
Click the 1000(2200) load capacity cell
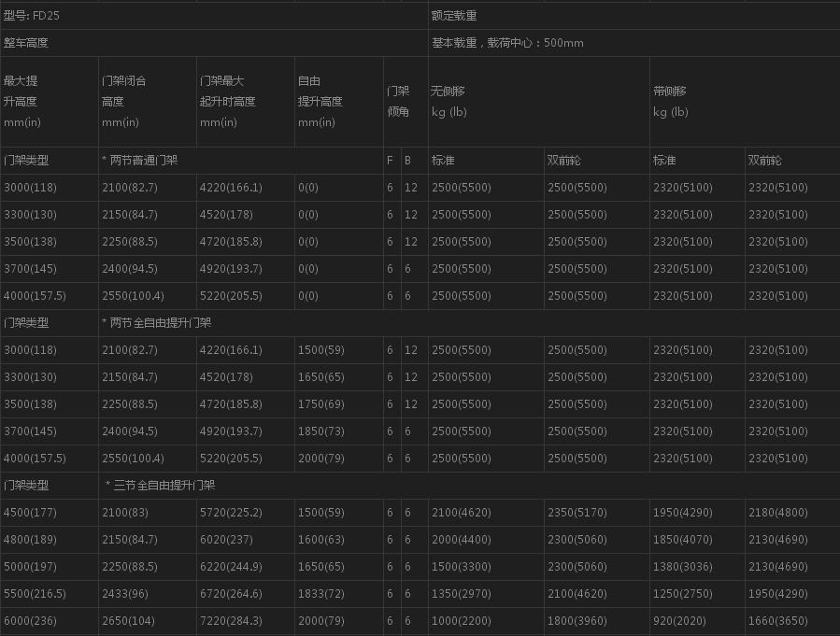tap(462, 621)
